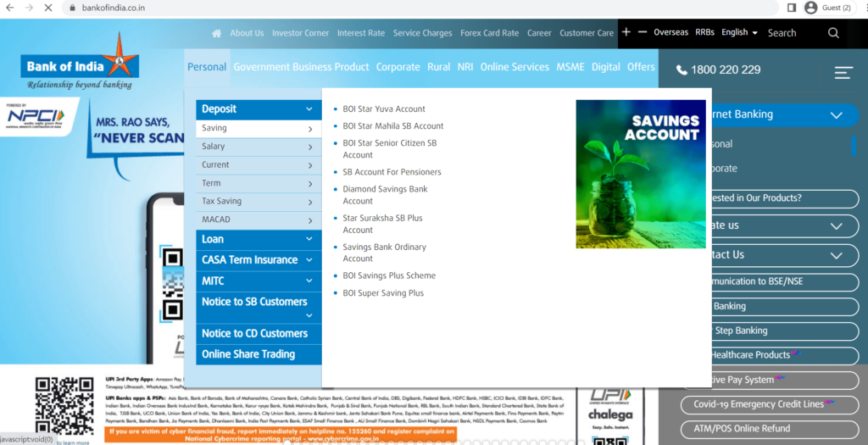The image size is (868, 445).
Task: Open the Corporate tab
Action: point(398,67)
